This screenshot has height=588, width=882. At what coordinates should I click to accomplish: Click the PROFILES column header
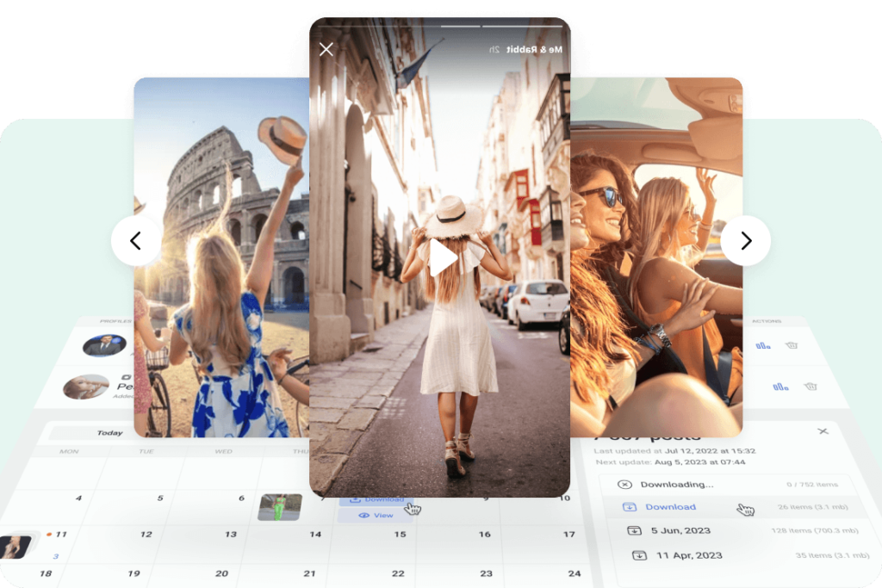click(115, 321)
